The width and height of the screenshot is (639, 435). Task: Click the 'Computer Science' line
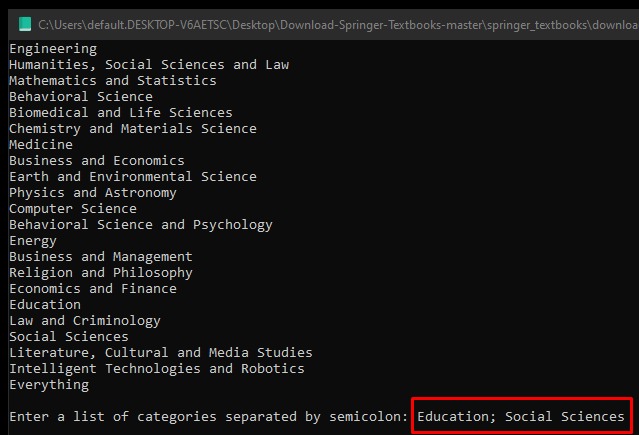pos(73,209)
